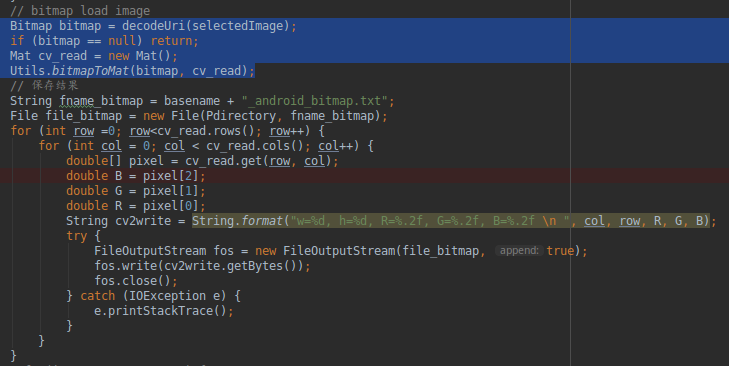The image size is (729, 366).
Task: Click the fos.close() statement
Action: (x=136, y=281)
